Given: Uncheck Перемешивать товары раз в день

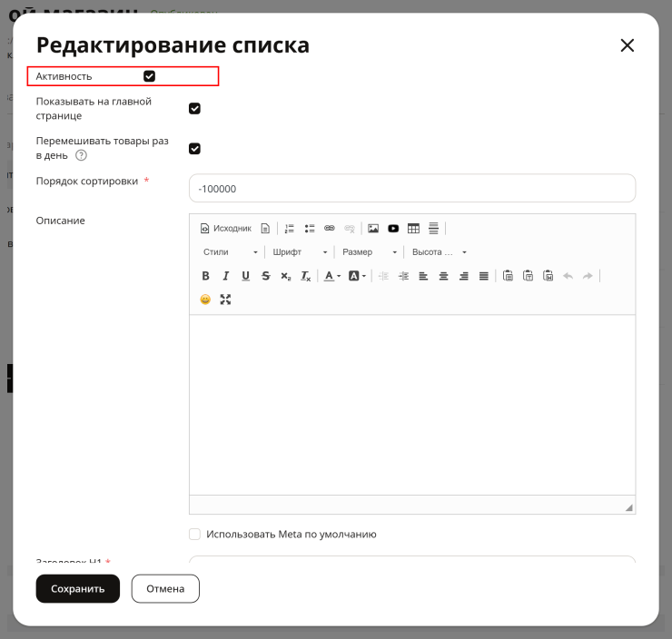Looking at the screenshot, I should pos(194,149).
